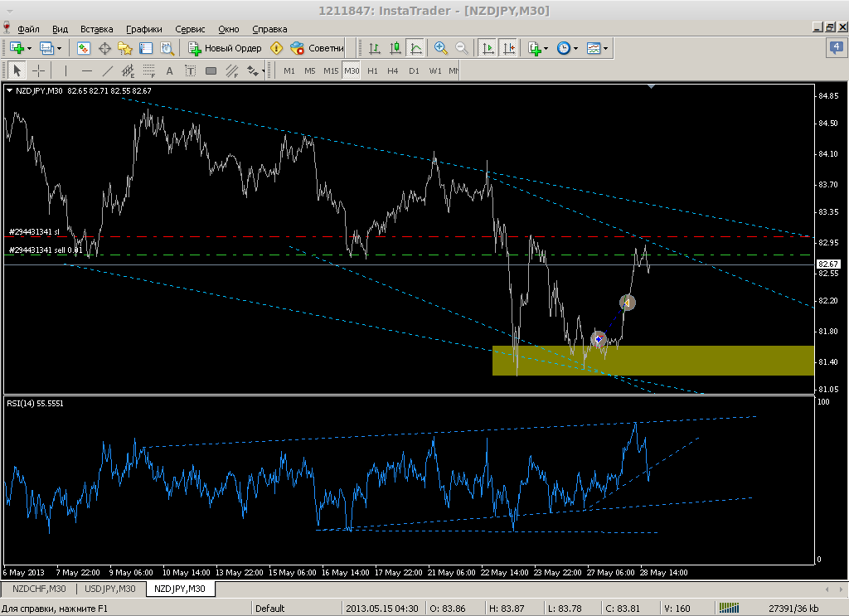
Task: Collapse the NZDJPY,M30 chart title triangle
Action: click(x=10, y=91)
